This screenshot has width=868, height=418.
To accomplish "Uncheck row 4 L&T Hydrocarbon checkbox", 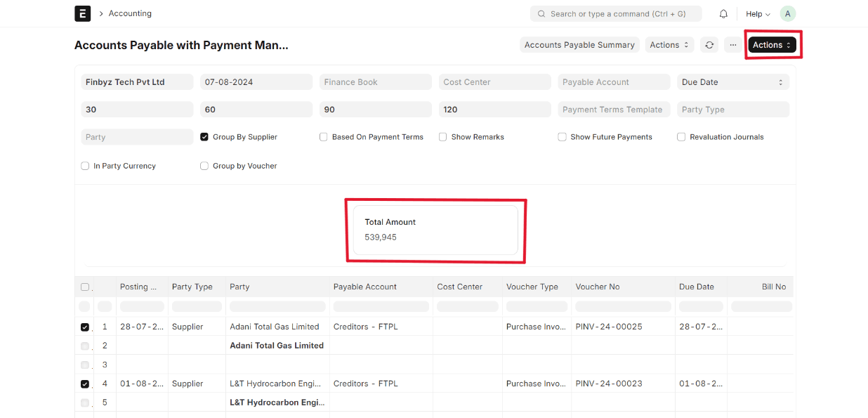I will click(85, 384).
